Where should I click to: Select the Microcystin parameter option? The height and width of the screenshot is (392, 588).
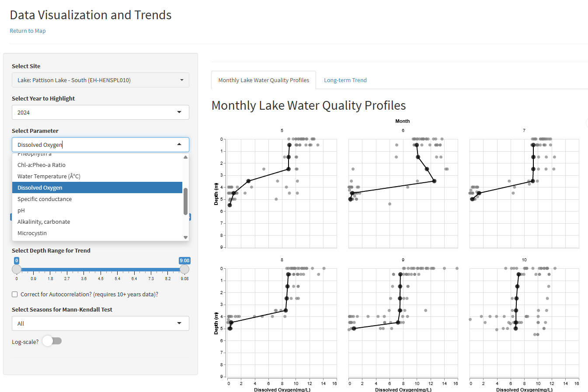point(32,233)
